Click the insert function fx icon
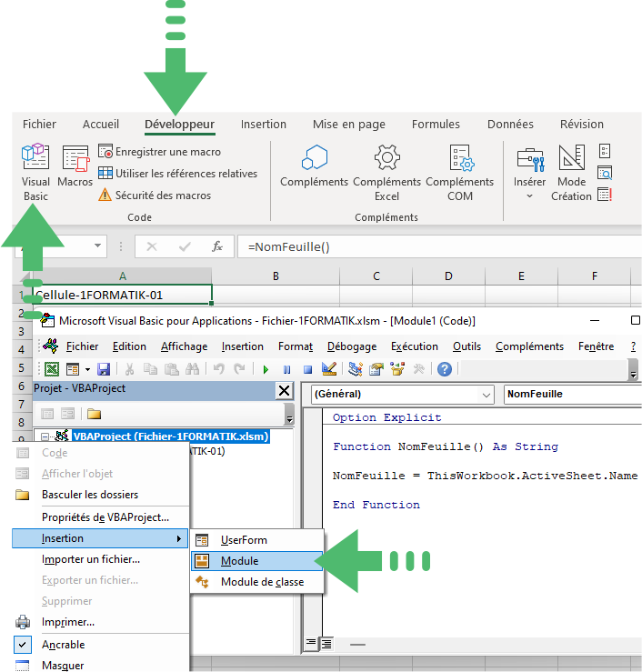The height and width of the screenshot is (672, 642). coord(217,246)
